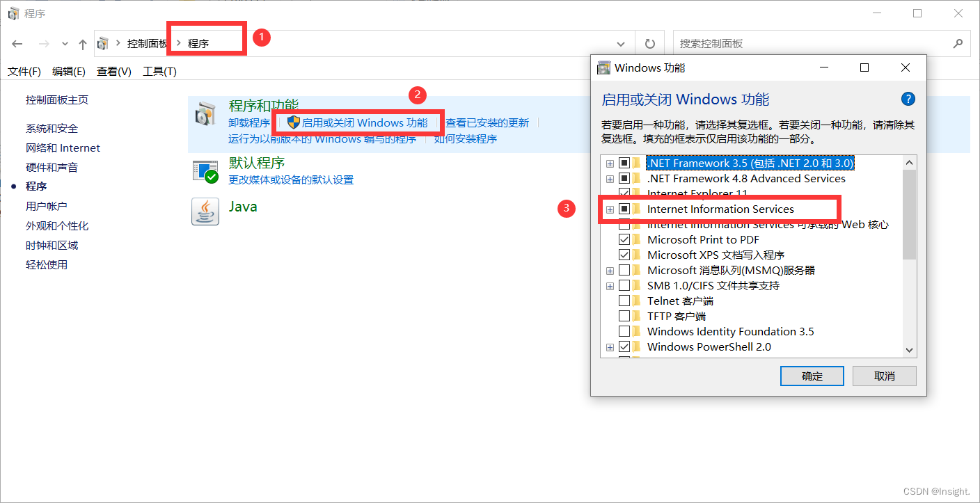
Task: Uncheck Microsoft XPS 文档写入程序
Action: [624, 255]
